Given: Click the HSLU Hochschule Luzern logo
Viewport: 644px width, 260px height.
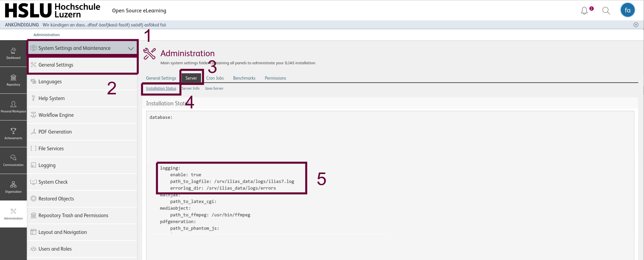Looking at the screenshot, I should (53, 10).
